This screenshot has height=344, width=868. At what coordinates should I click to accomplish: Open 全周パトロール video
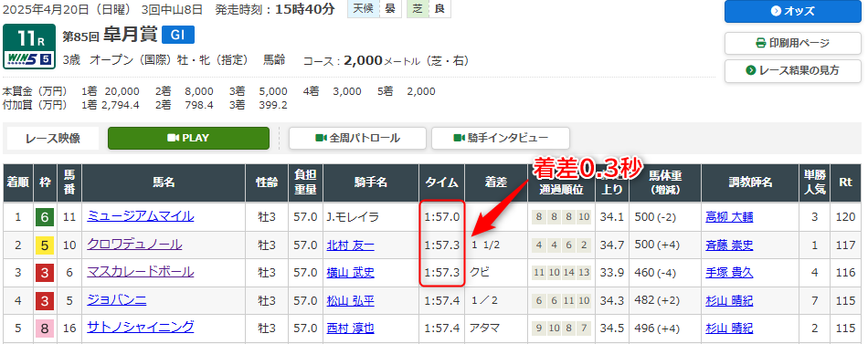357,139
